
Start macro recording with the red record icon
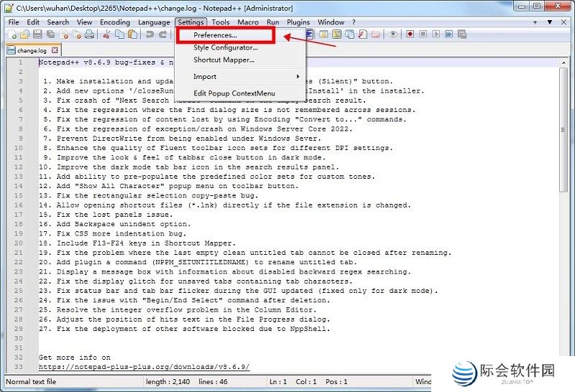[x=410, y=34]
